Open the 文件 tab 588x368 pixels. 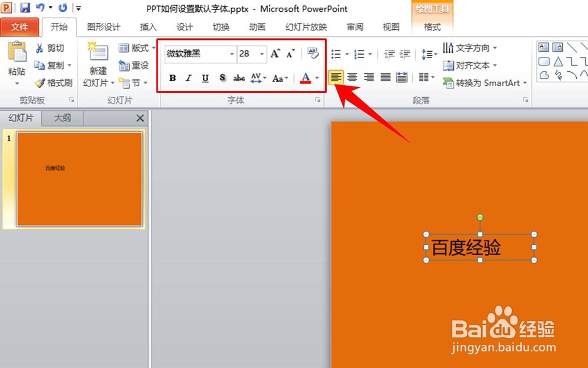click(x=19, y=27)
